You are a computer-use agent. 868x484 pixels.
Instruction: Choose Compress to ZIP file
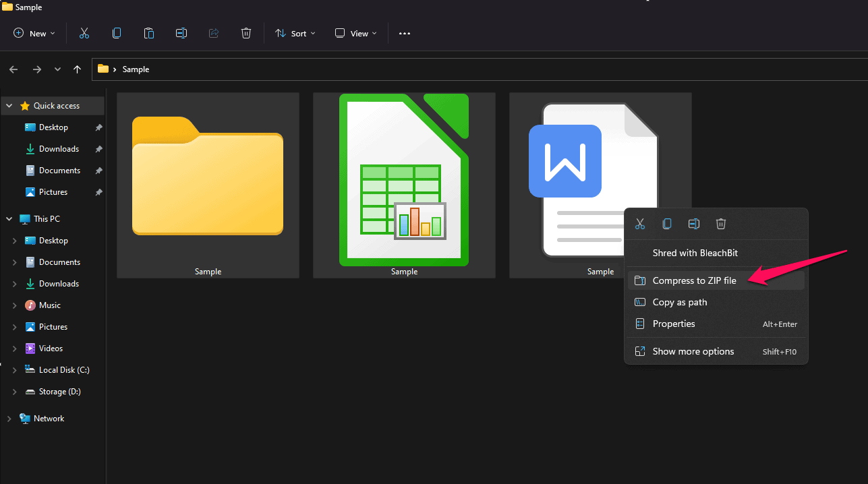pyautogui.click(x=695, y=280)
